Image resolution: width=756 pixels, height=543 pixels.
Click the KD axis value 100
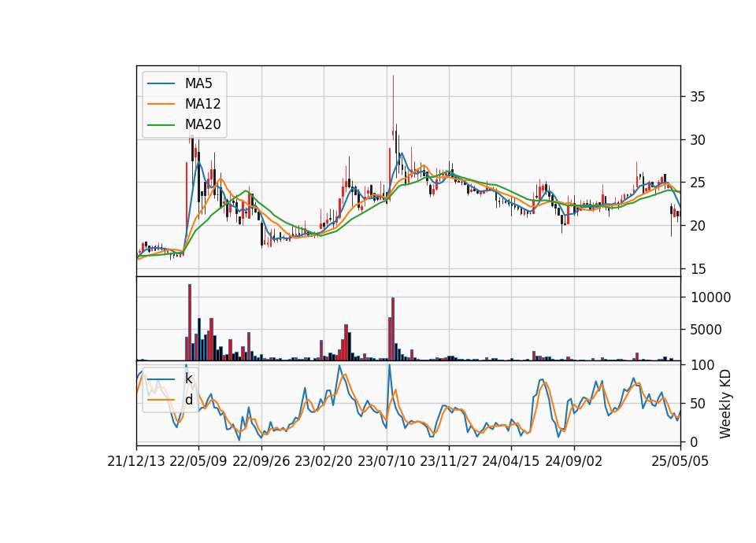point(702,365)
